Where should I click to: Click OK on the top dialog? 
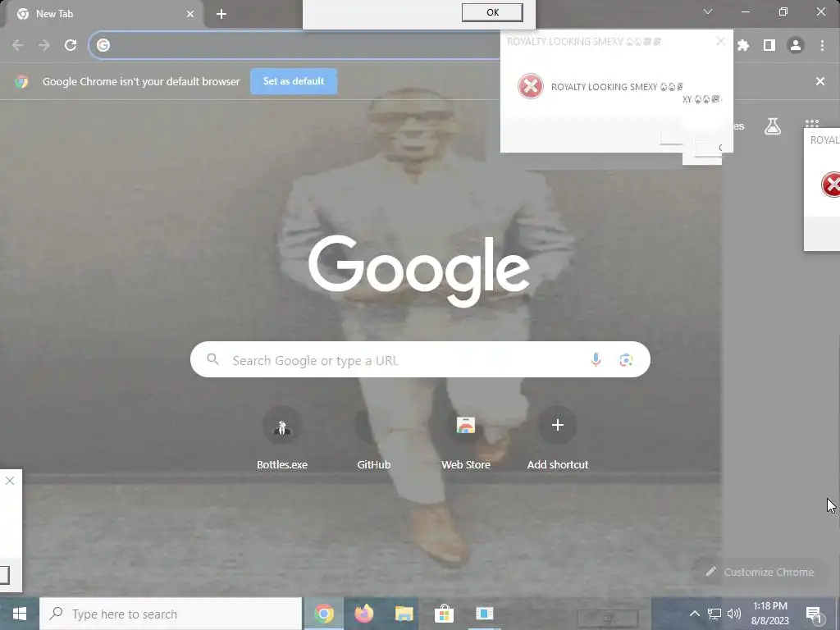click(492, 12)
